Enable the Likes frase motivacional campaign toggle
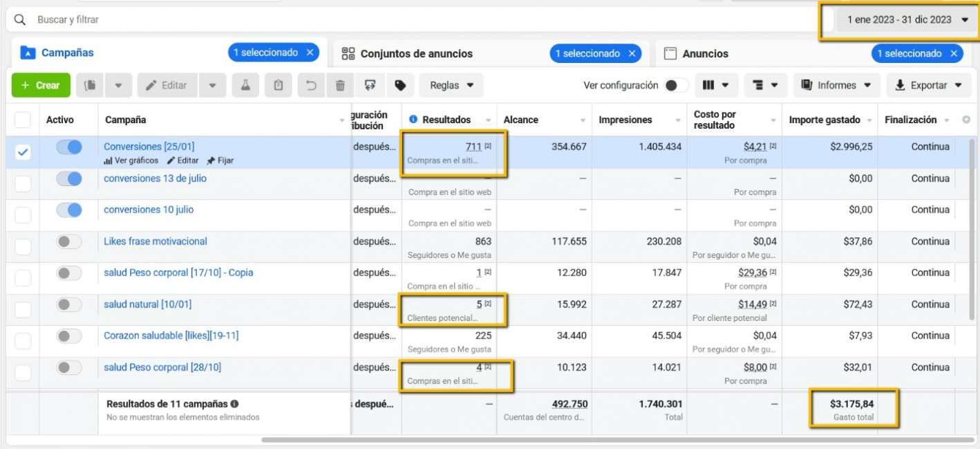 pyautogui.click(x=68, y=241)
